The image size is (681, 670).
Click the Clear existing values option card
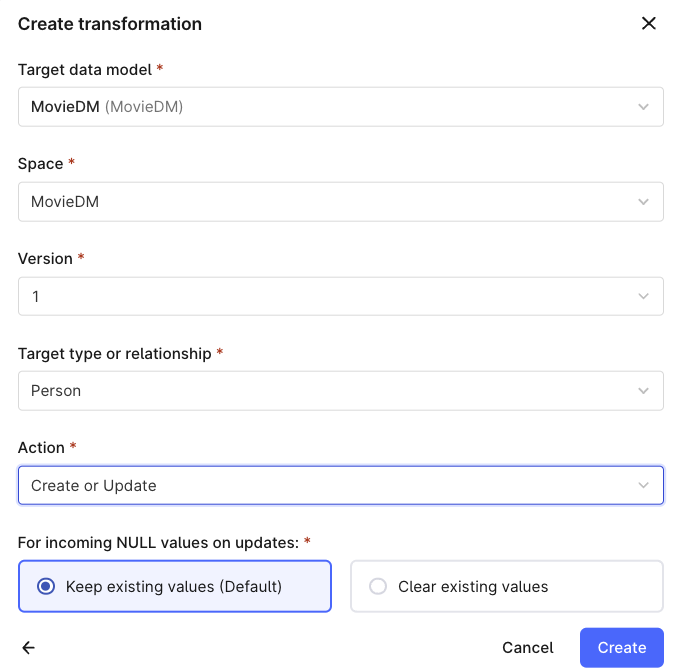[x=507, y=586]
